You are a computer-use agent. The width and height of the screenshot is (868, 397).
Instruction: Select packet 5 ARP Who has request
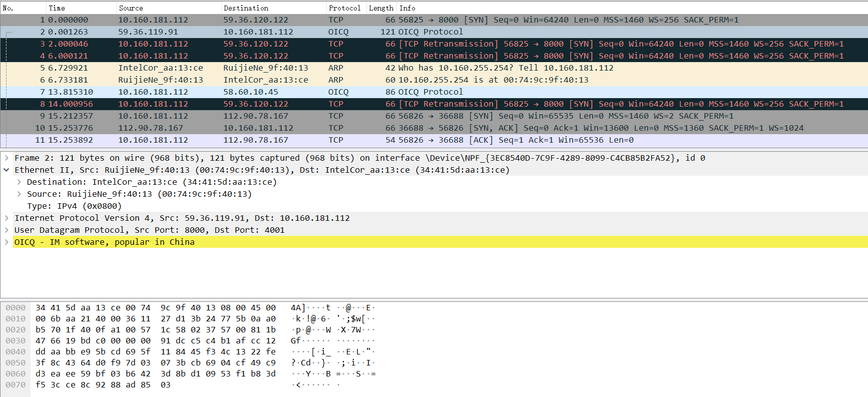[434, 68]
